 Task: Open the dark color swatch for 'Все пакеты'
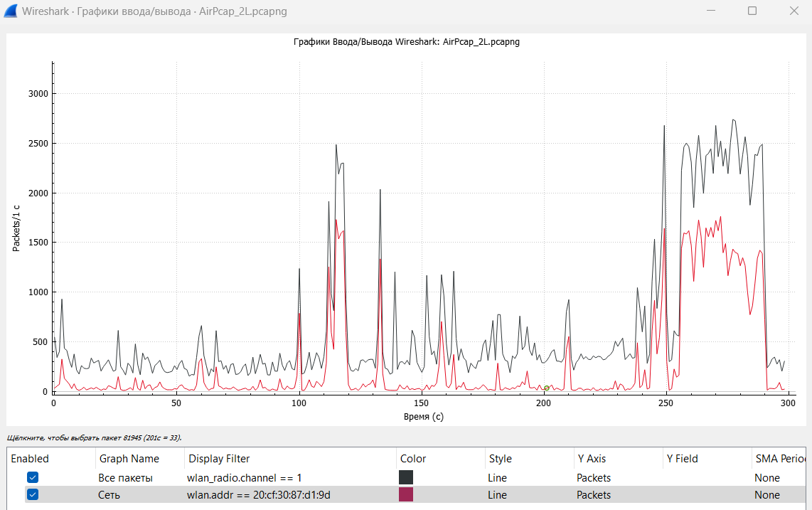(x=406, y=477)
